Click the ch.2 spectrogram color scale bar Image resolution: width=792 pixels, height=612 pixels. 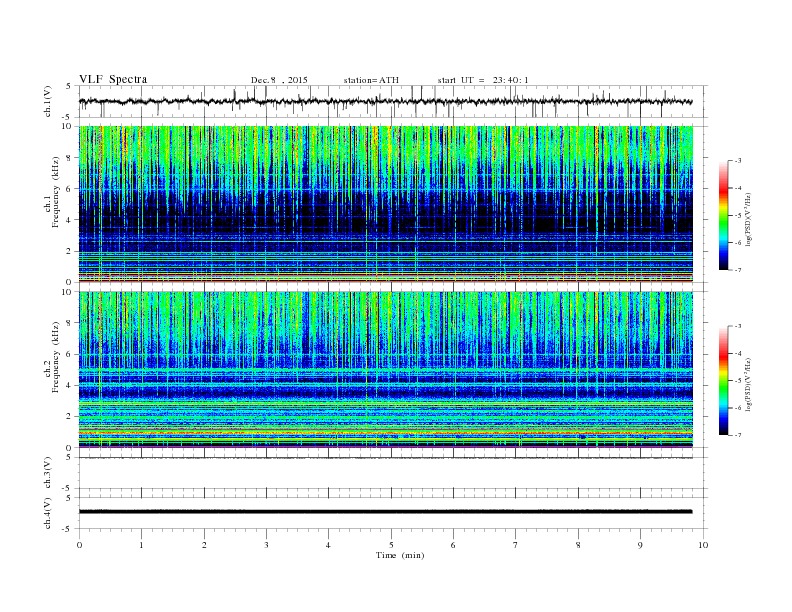click(x=723, y=380)
